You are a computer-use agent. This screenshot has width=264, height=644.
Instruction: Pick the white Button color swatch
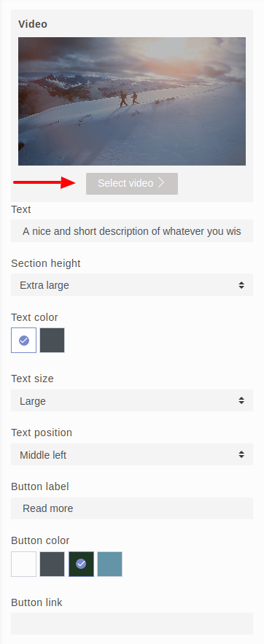point(24,564)
